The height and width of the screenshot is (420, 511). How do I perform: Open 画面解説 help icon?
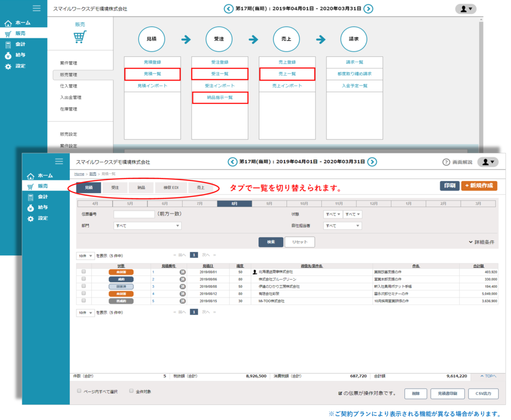tap(446, 162)
